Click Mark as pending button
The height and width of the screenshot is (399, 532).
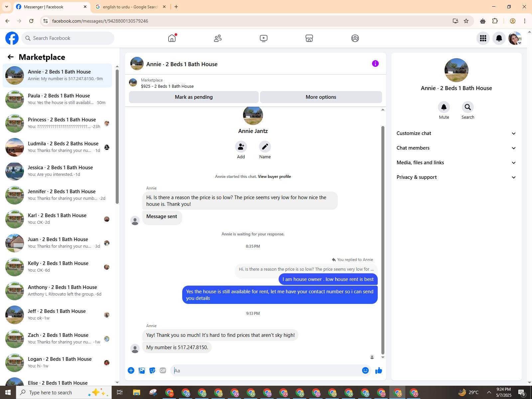coord(194,97)
